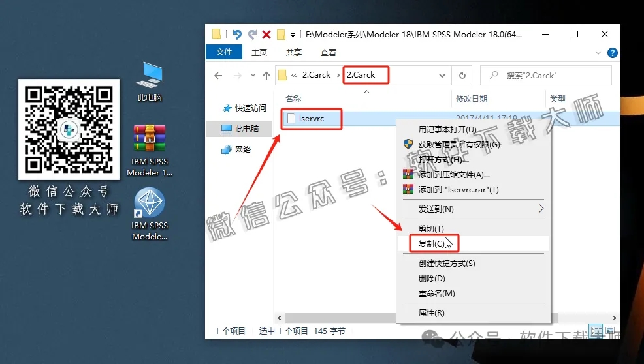Go forward with the right arrow button
Viewport: 644px width, 364px height.
[x=237, y=76]
